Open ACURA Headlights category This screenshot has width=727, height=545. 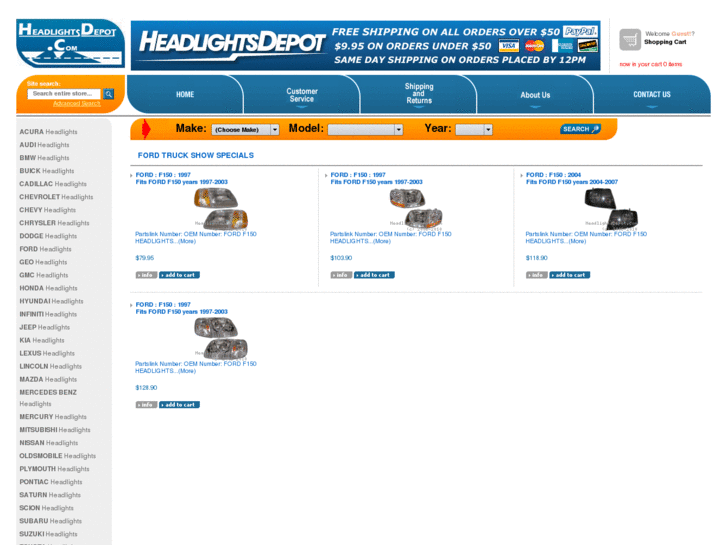[x=48, y=132]
